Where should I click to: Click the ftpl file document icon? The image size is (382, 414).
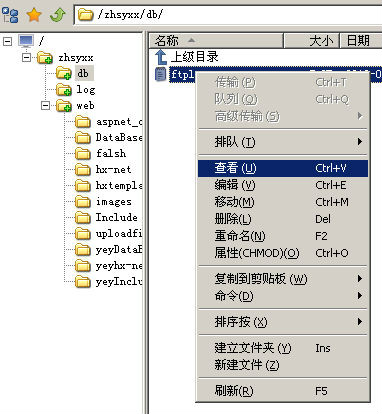tap(160, 74)
